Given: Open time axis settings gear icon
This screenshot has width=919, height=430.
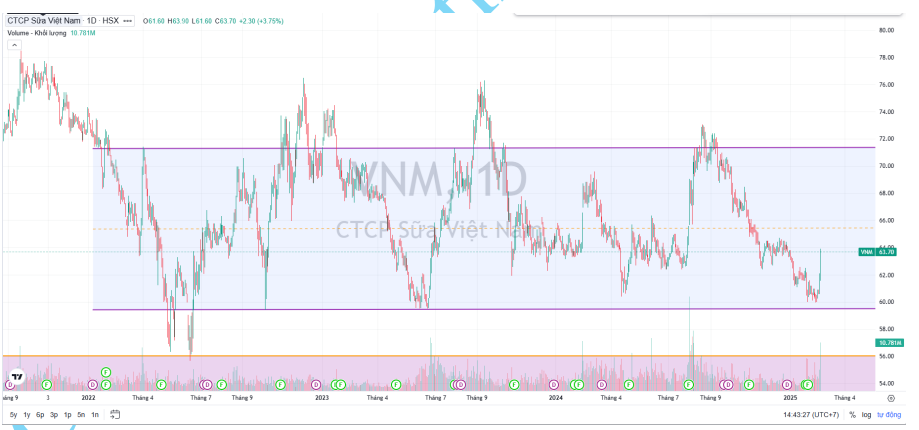Looking at the screenshot, I should coord(891,398).
